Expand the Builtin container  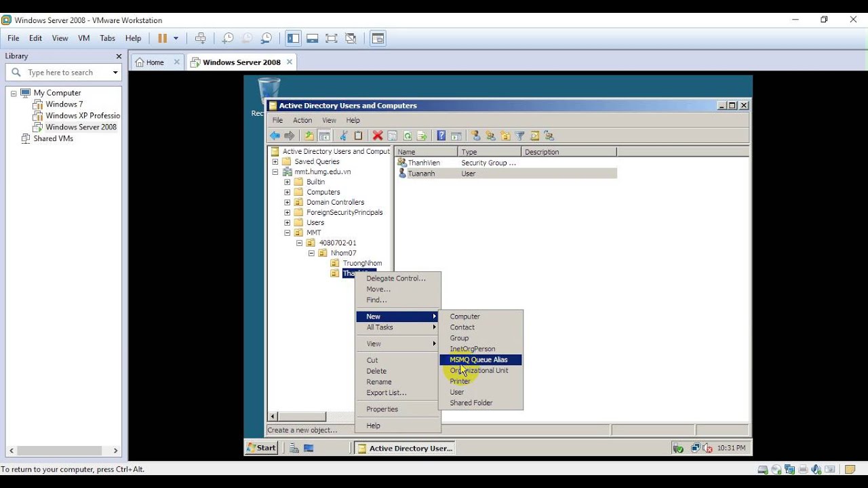point(287,182)
